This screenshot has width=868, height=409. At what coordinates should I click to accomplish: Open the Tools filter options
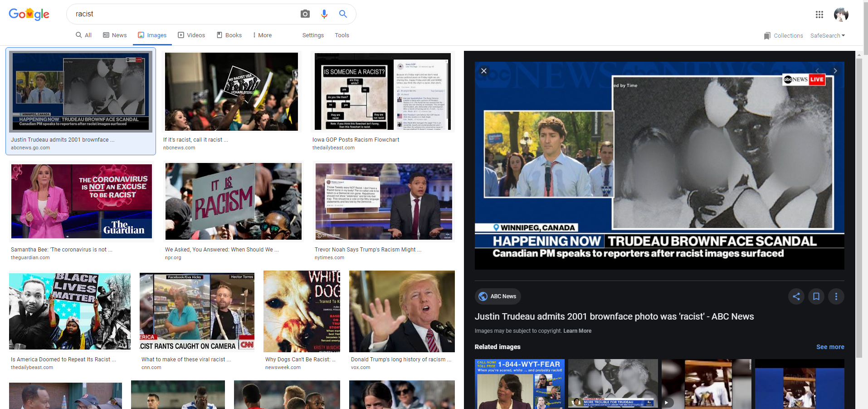pos(341,35)
